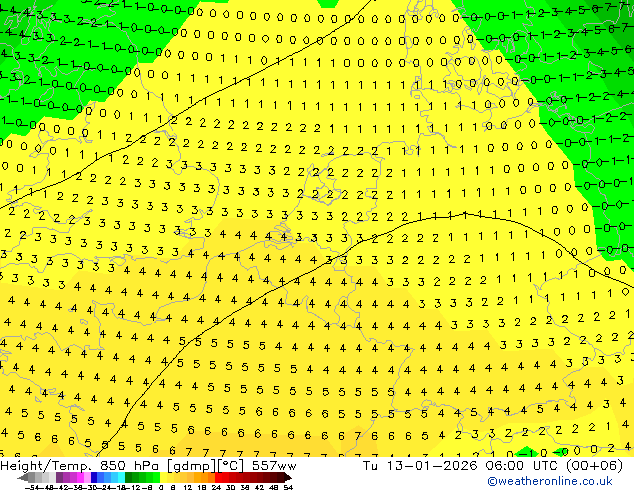Image resolution: width=634 pixels, height=490 pixels.
Task: Click the '(00+06)' forecast offset text
Action: [594, 466]
